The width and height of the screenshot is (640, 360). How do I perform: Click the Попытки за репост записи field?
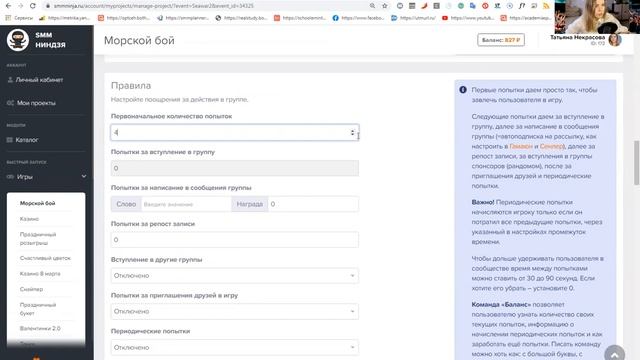pos(235,240)
